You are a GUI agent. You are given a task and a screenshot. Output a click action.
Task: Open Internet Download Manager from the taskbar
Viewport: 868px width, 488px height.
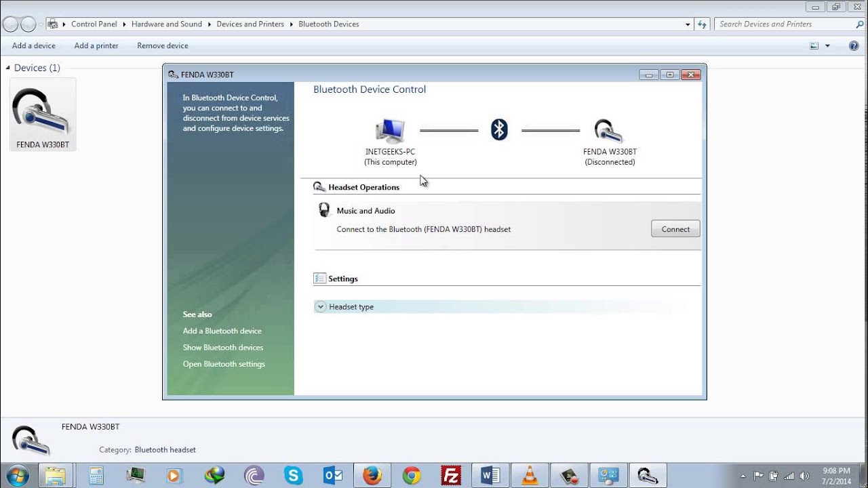tap(215, 476)
